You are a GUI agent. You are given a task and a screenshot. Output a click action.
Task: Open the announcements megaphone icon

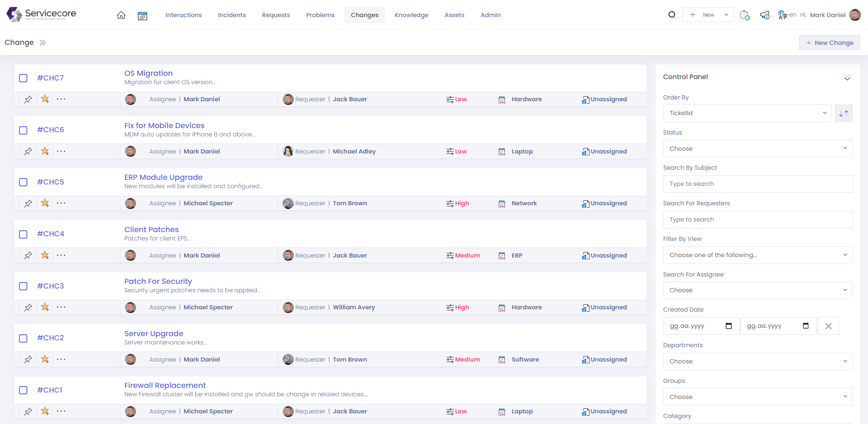click(764, 15)
